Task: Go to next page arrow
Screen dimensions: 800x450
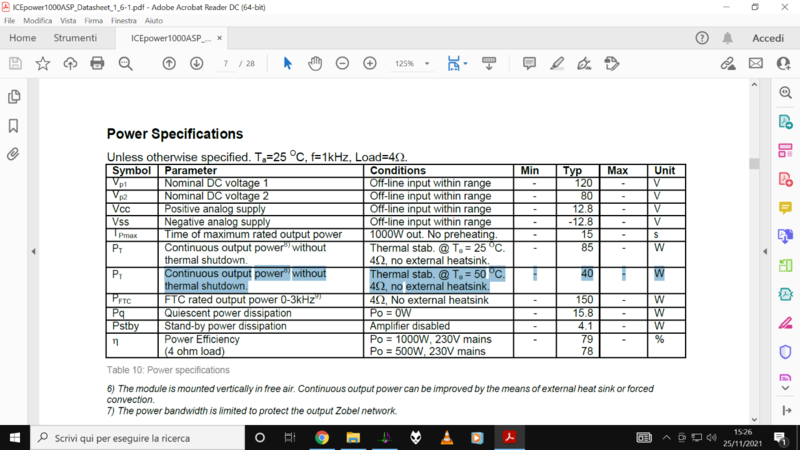Action: point(196,63)
